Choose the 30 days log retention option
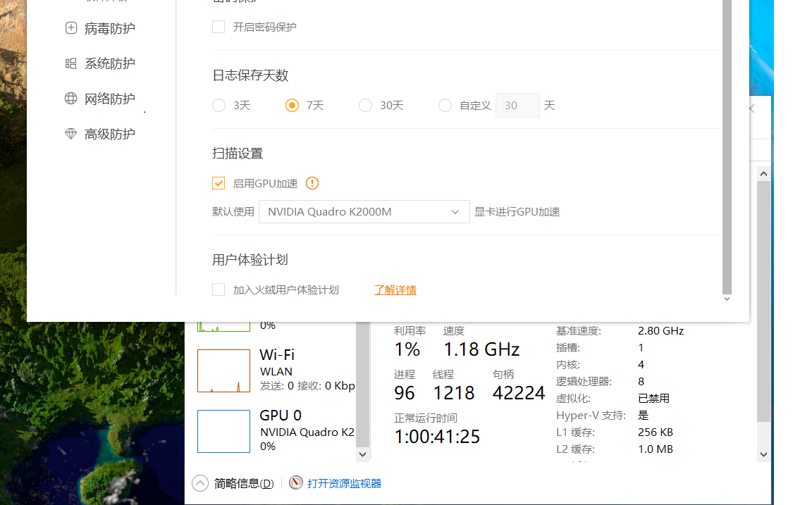This screenshot has height=505, width=812. tap(365, 106)
